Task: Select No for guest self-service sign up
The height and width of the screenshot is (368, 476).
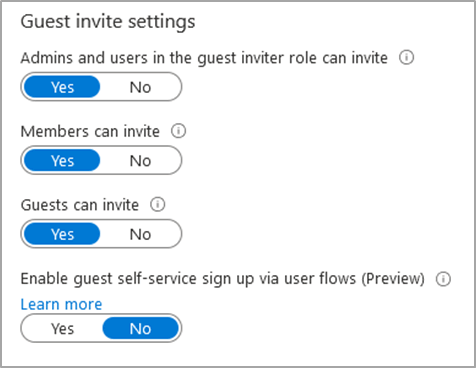Action: point(140,329)
